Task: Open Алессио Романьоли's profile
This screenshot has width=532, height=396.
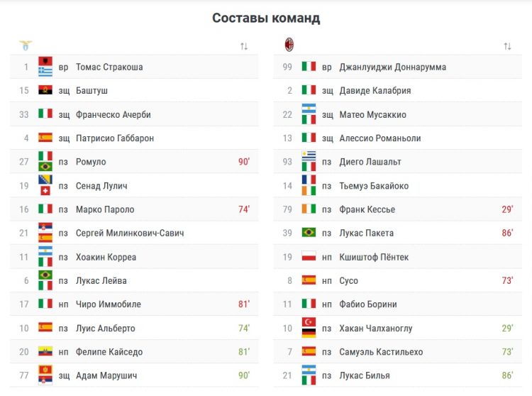Action: [x=379, y=138]
